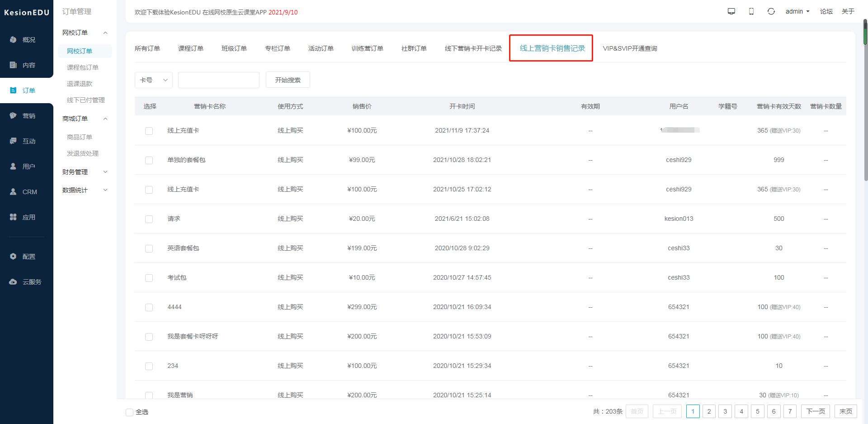Open the 论坛 forum link
This screenshot has width=868, height=424.
tap(826, 11)
